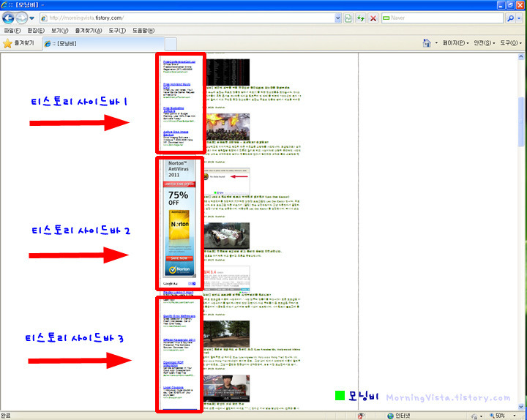
Task: Click the Norton AntiVirus 2011 banner ad
Action: [x=179, y=218]
